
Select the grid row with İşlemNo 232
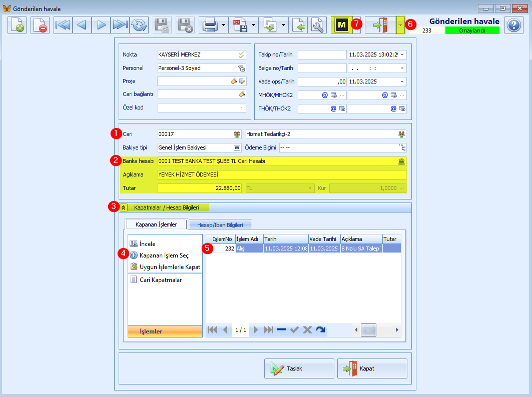tap(303, 248)
